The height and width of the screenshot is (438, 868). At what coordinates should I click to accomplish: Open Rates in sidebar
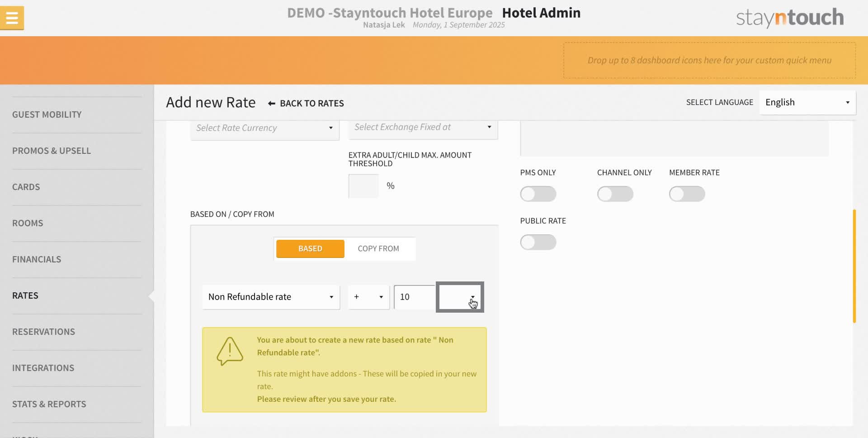click(x=25, y=296)
